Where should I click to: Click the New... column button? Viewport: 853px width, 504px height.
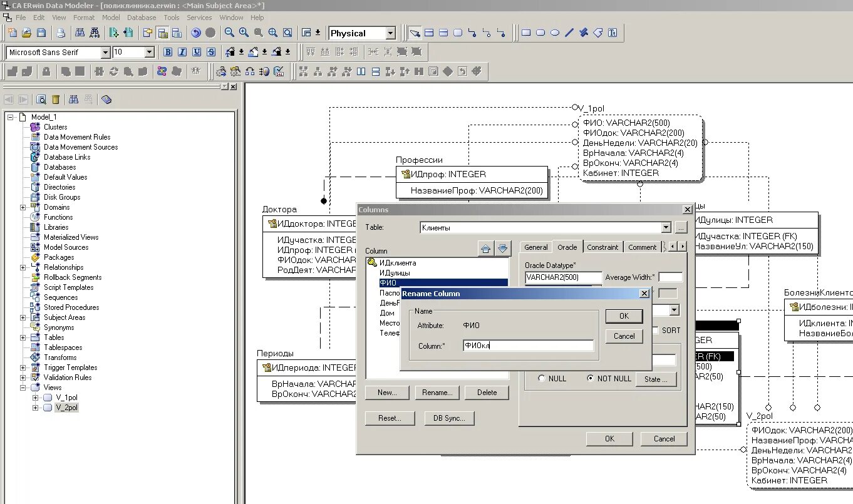click(x=387, y=393)
